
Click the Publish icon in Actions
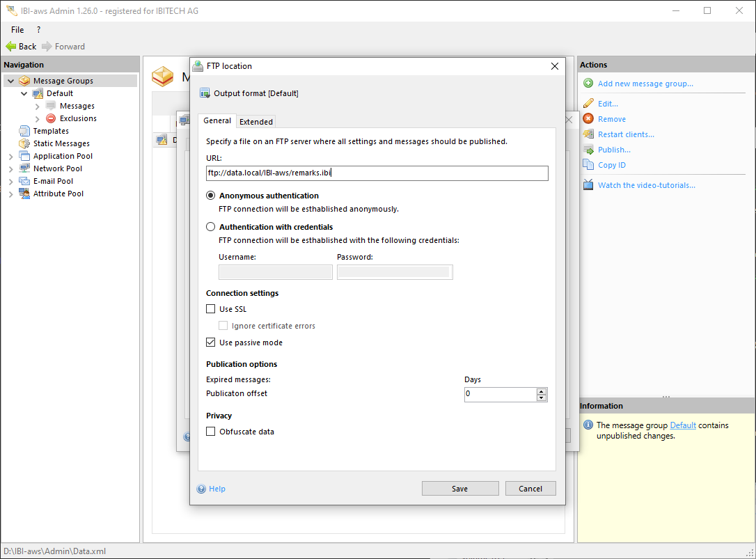click(588, 150)
